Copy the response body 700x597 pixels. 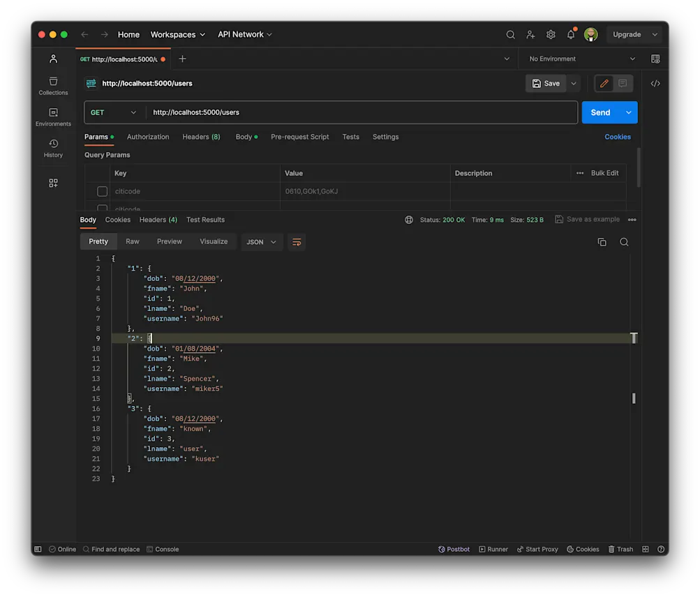coord(602,241)
